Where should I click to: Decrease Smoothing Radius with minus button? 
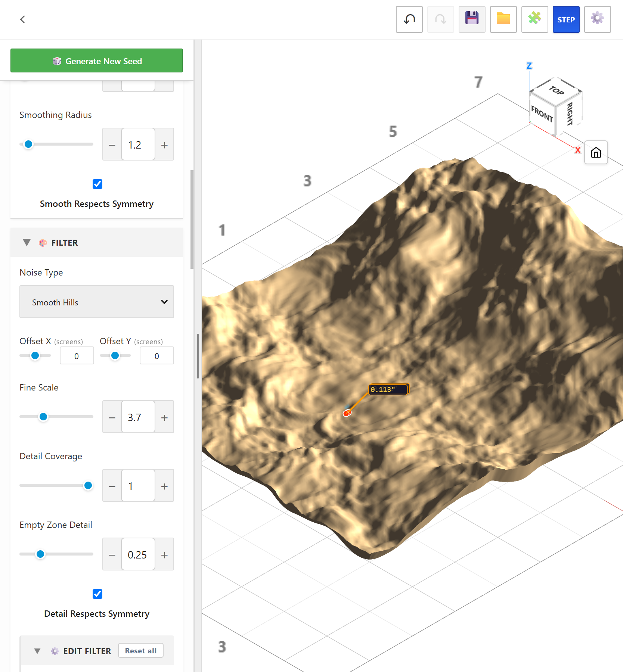[112, 144]
